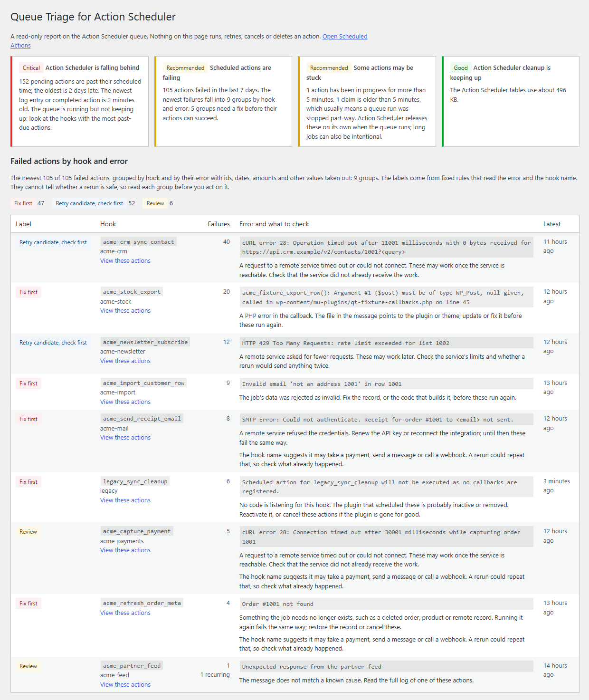Select the 'Action Scheduler cleanup is keeping up' heading
Viewport: 589px width, 700px height.
tap(501, 73)
